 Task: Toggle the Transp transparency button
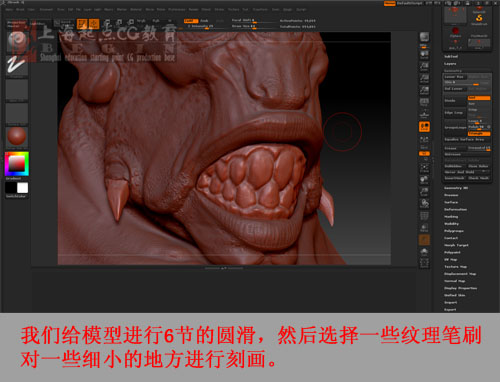click(424, 228)
